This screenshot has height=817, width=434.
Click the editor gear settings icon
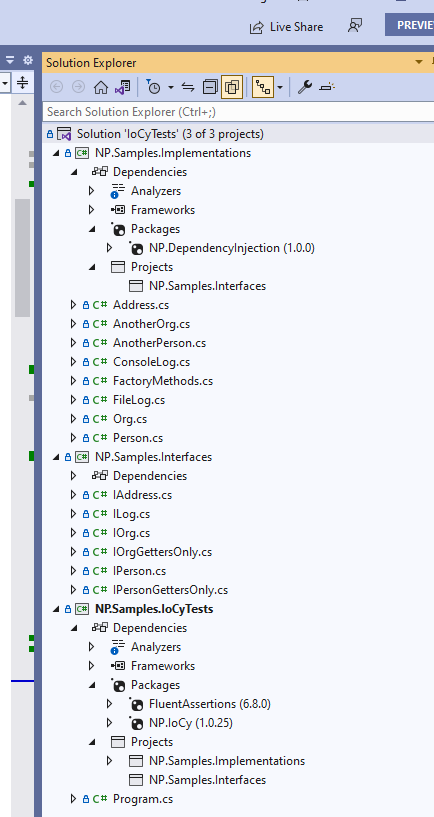(28, 60)
